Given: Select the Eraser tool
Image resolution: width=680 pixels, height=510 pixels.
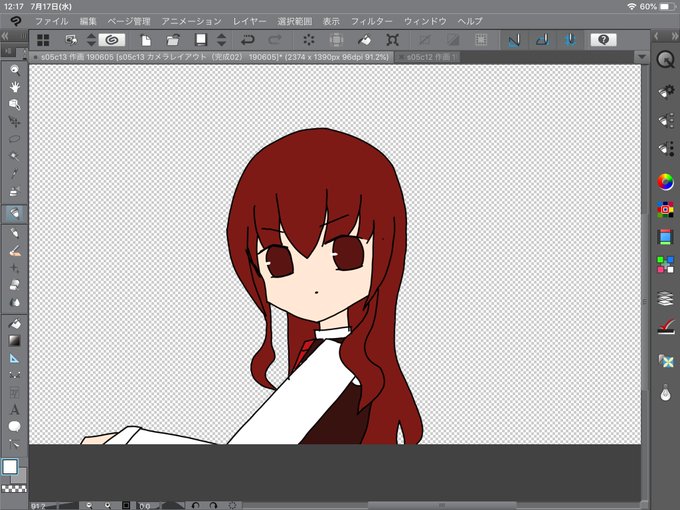Looking at the screenshot, I should click(14, 285).
